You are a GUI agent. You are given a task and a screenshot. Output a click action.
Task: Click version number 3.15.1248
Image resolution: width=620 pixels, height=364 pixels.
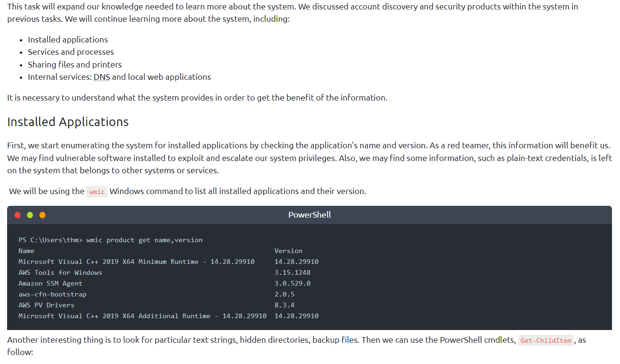pyautogui.click(x=293, y=272)
